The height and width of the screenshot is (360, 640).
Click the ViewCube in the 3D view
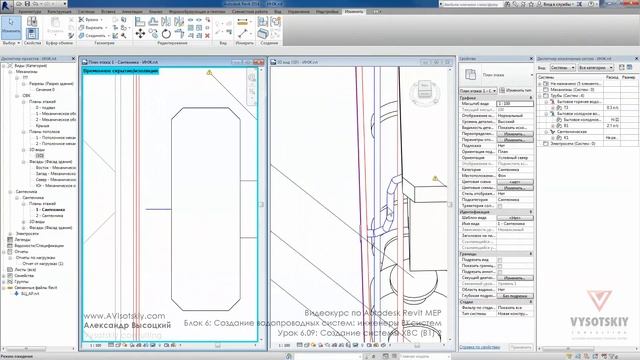coord(425,91)
